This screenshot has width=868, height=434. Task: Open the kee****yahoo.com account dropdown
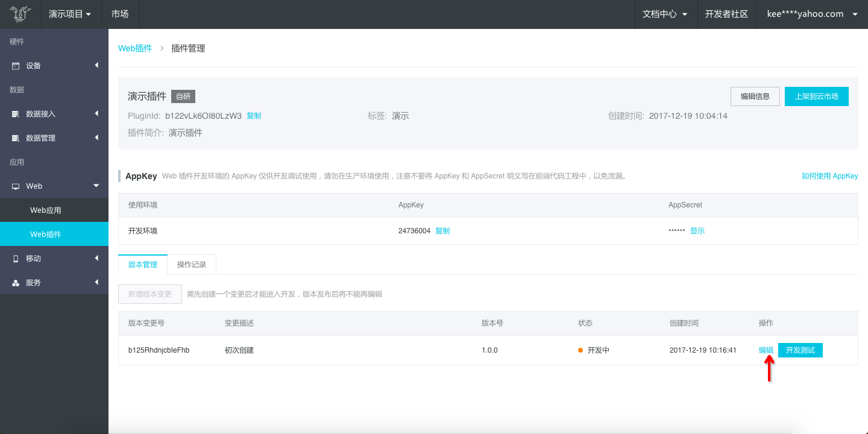coord(812,14)
